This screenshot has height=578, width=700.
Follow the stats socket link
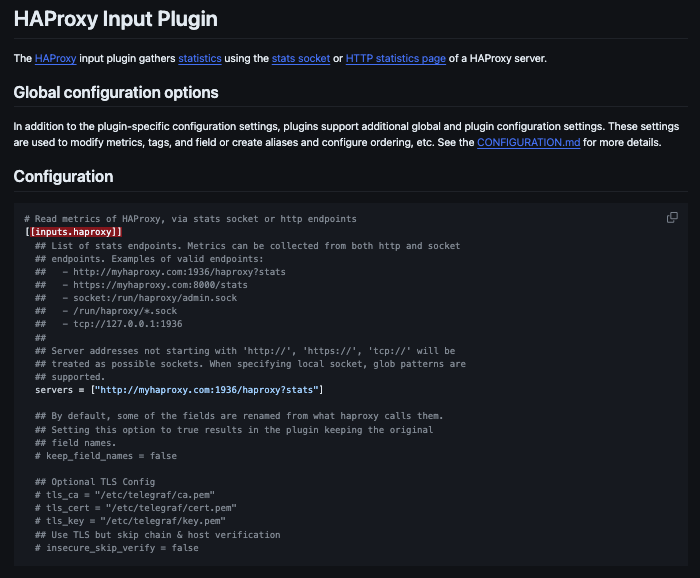[301, 58]
